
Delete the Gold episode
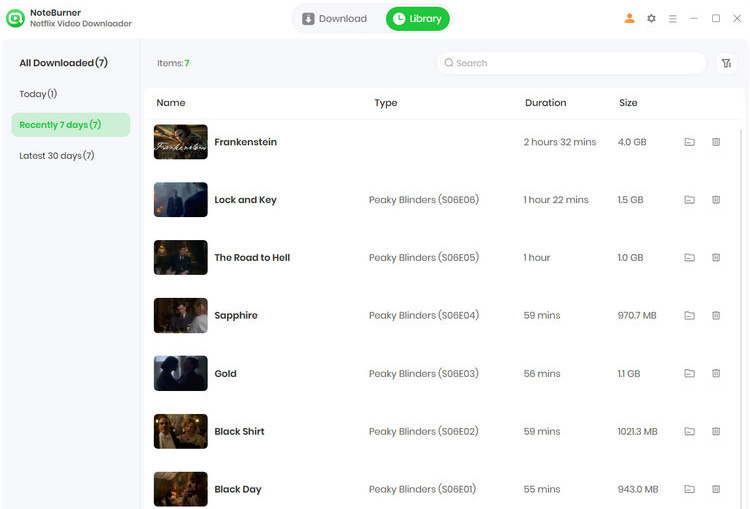[716, 373]
